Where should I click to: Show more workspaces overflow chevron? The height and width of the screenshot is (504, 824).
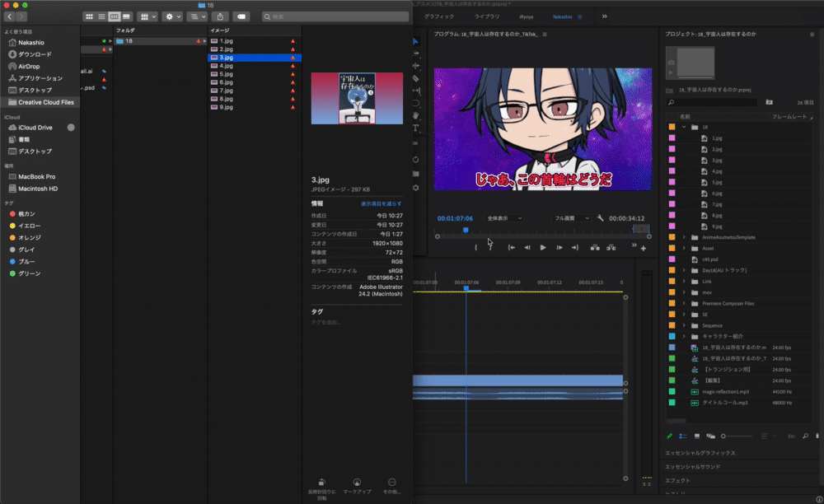[604, 16]
